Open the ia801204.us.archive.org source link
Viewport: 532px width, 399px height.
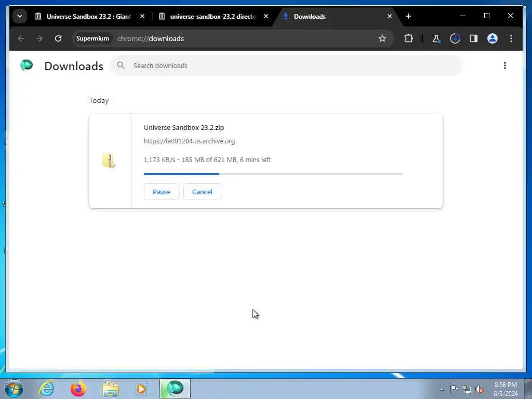(189, 141)
